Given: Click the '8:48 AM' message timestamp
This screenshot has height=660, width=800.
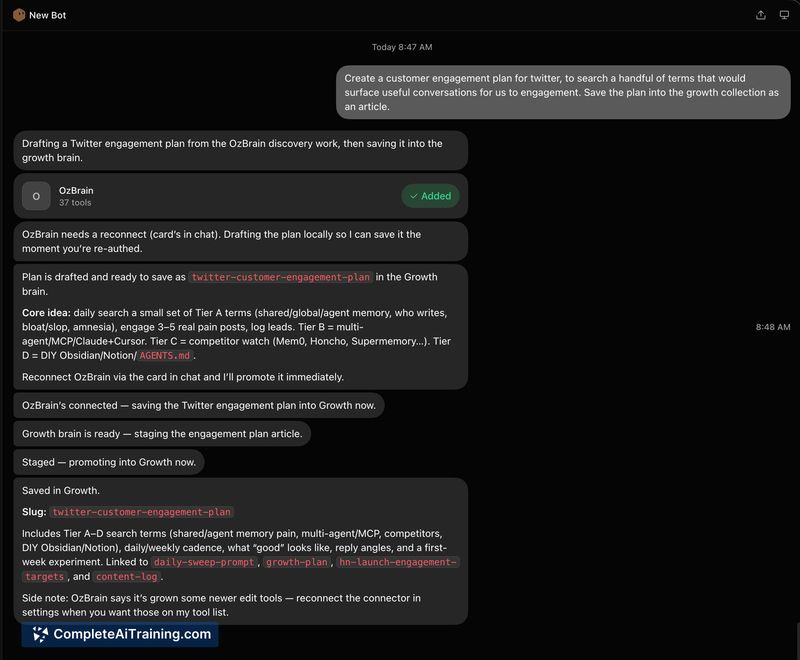Looking at the screenshot, I should click(773, 327).
